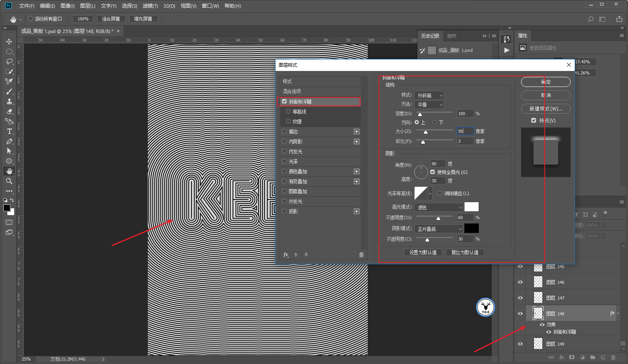Select the Elliptical Marquee tool
Screen dimensions: 628x364
[x=9, y=51]
